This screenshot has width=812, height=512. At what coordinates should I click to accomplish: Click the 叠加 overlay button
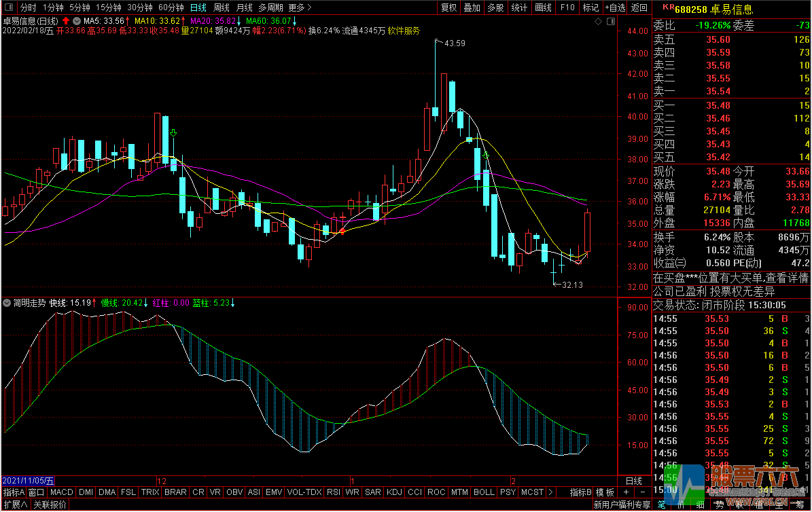472,7
